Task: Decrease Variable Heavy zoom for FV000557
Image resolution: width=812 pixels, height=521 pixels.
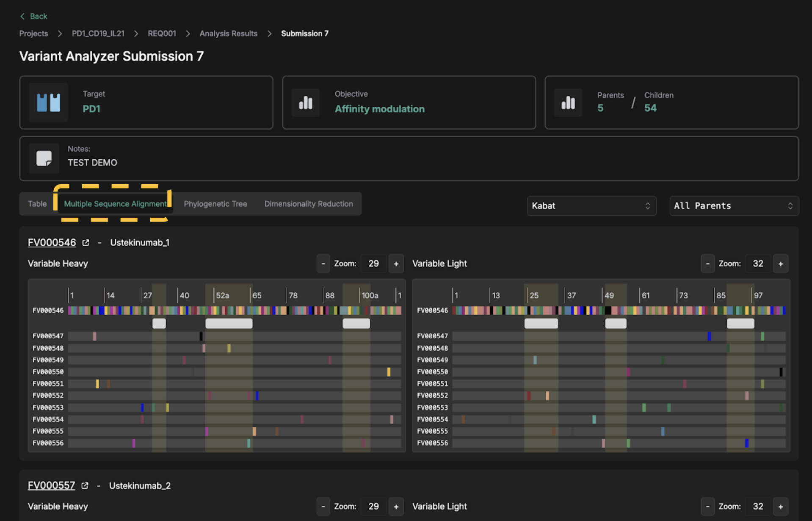Action: click(323, 506)
